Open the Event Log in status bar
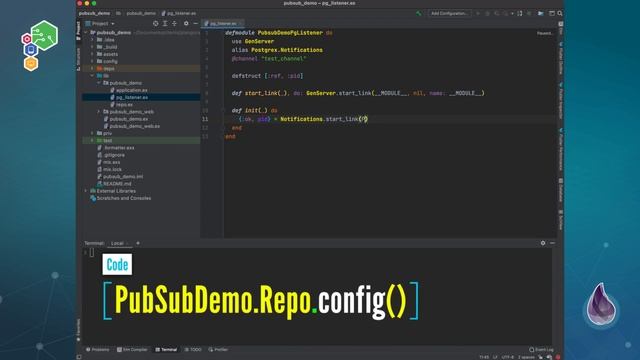The image size is (640, 360). [x=541, y=350]
